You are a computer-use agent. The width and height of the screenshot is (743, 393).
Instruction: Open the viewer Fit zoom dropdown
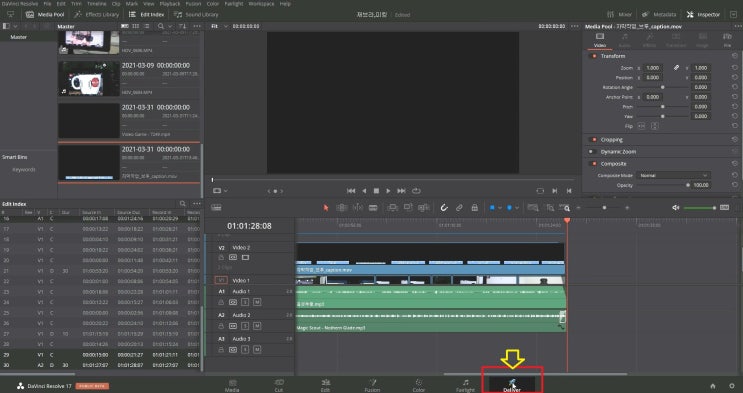click(x=219, y=26)
